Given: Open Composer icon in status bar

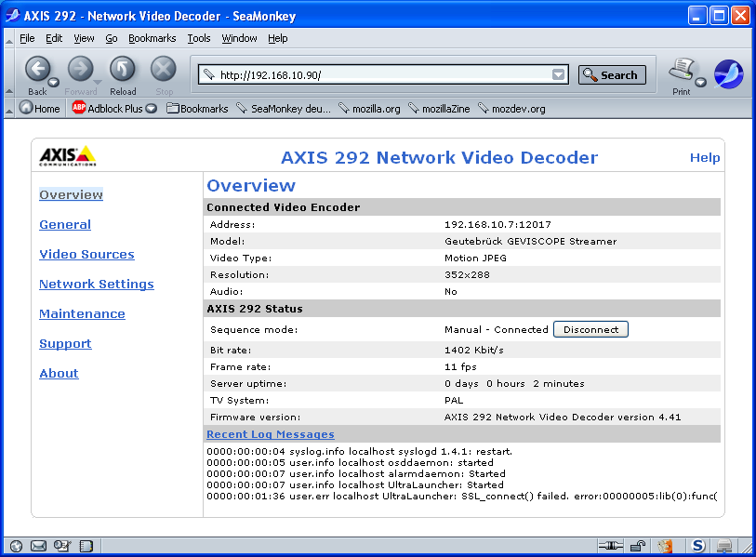Looking at the screenshot, I should (62, 546).
